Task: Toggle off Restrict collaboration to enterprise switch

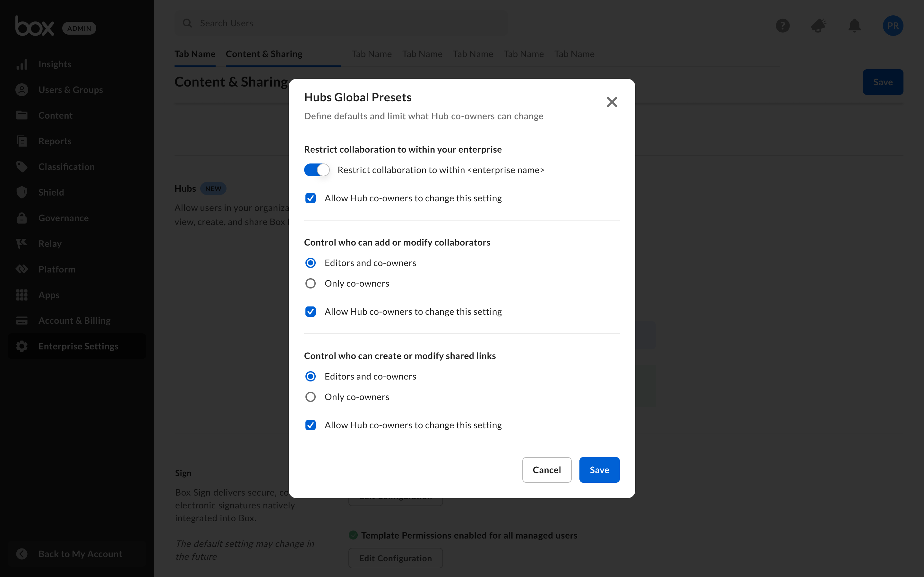Action: [317, 170]
